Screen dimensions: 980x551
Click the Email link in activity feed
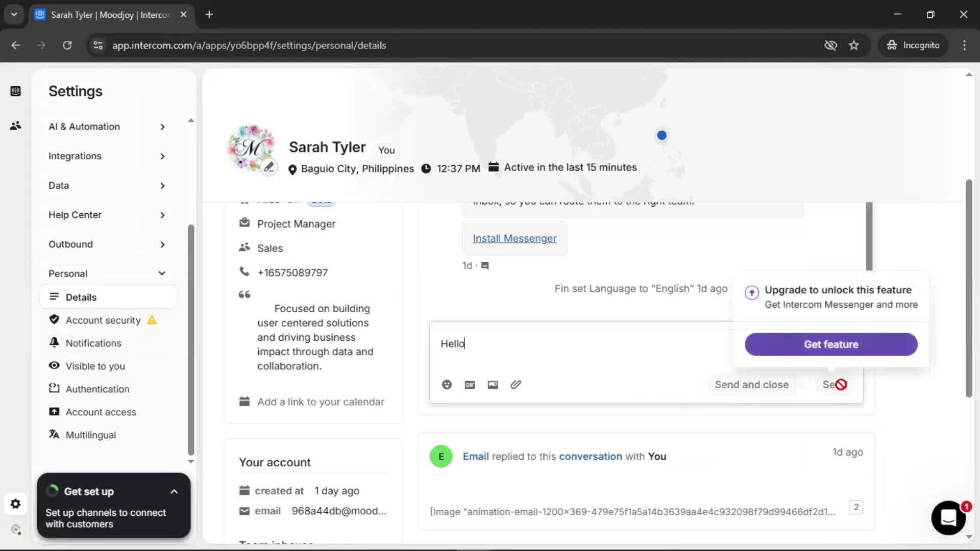click(x=476, y=457)
